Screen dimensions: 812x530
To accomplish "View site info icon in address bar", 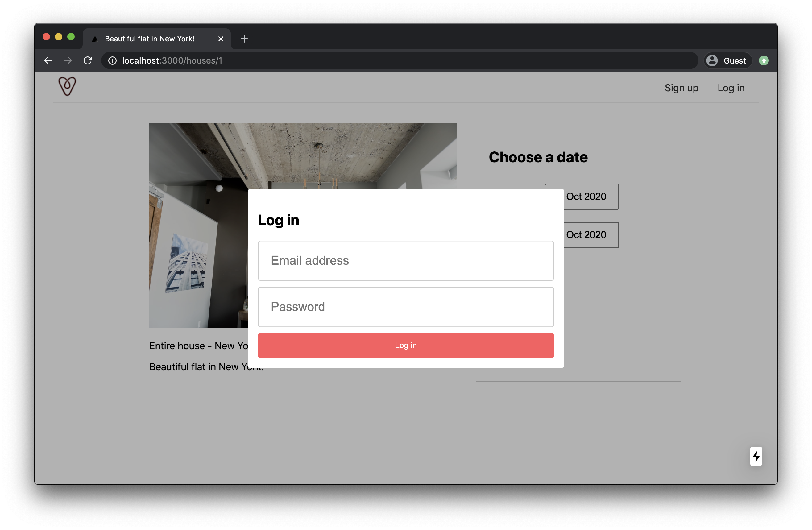I will pos(112,61).
